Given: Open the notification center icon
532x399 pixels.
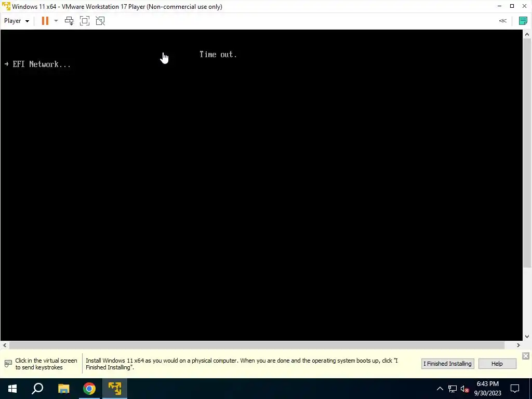Looking at the screenshot, I should 515,389.
